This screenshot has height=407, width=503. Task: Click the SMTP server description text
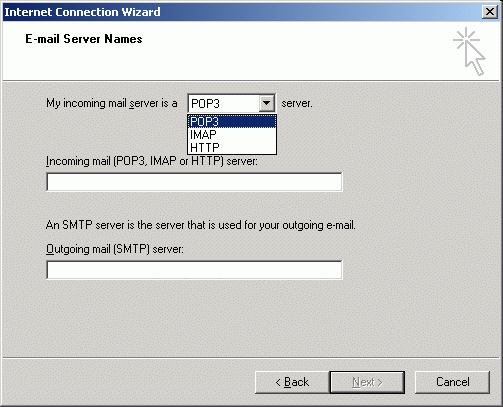point(201,225)
